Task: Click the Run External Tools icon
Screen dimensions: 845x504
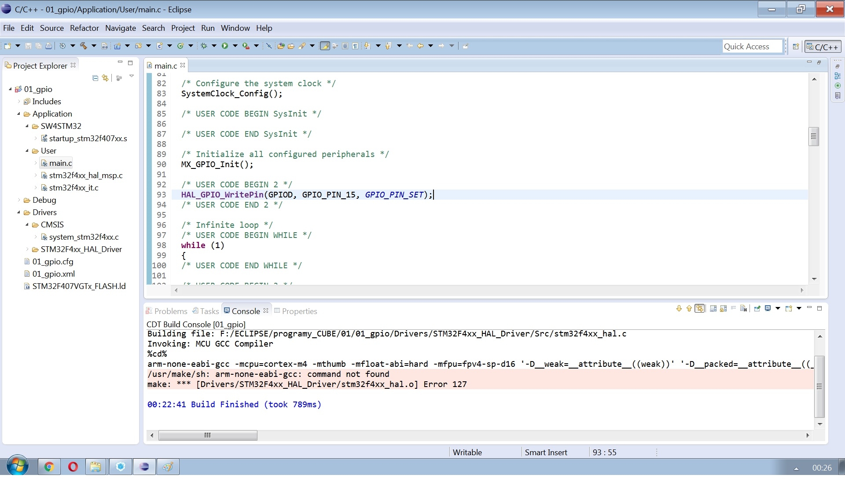Action: (246, 46)
